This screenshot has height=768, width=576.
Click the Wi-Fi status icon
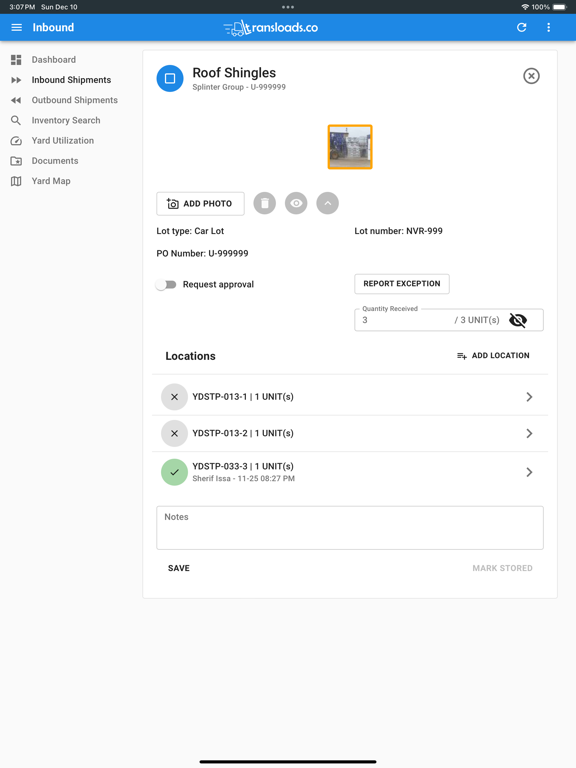[x=525, y=7]
